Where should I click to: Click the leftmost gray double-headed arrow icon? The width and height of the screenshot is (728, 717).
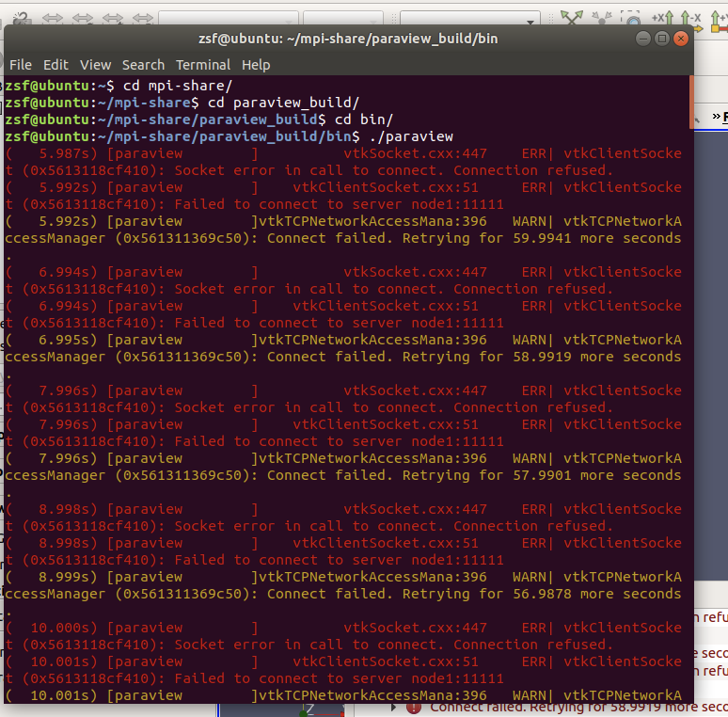[x=53, y=18]
